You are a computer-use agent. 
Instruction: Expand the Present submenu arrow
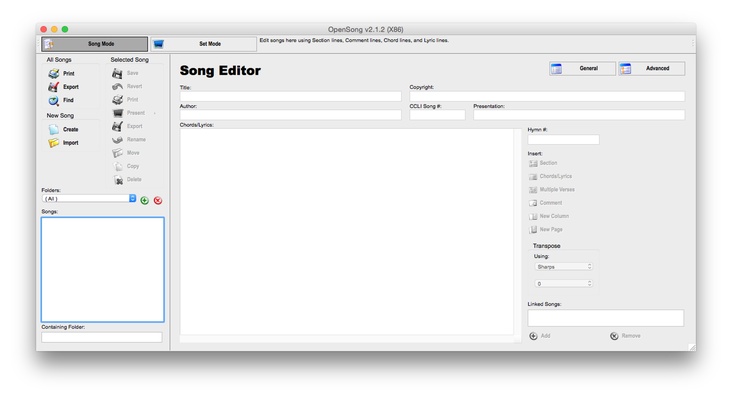coord(155,113)
